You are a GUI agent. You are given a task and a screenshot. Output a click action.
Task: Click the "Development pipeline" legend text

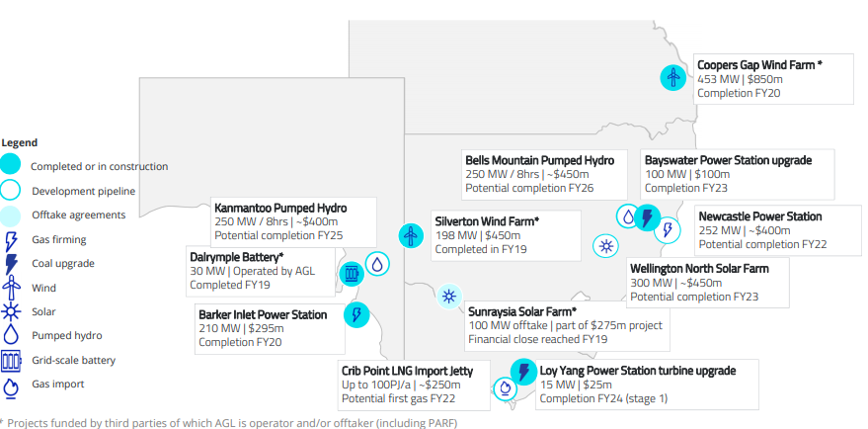[x=84, y=191]
